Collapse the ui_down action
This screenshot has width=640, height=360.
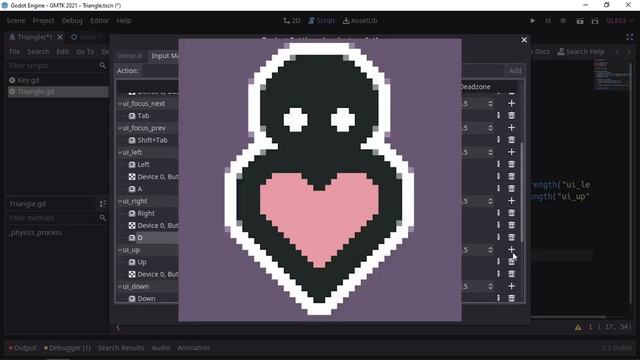[x=120, y=287]
